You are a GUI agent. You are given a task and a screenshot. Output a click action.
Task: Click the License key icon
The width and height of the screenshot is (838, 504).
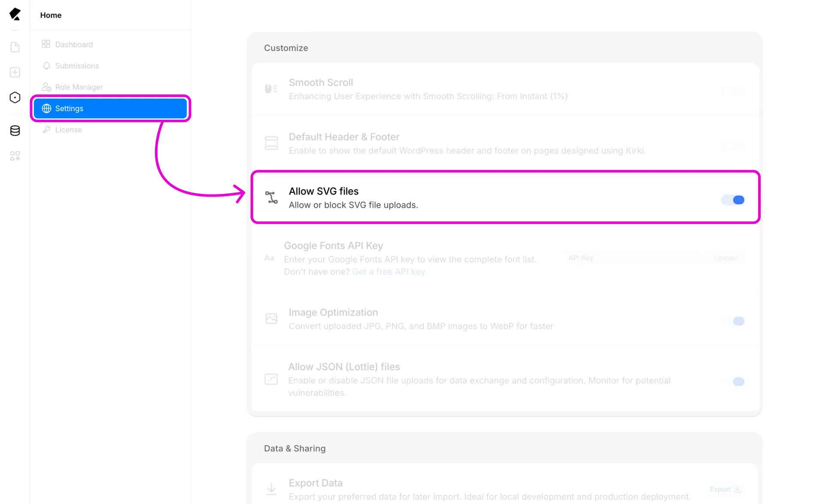[x=46, y=130]
